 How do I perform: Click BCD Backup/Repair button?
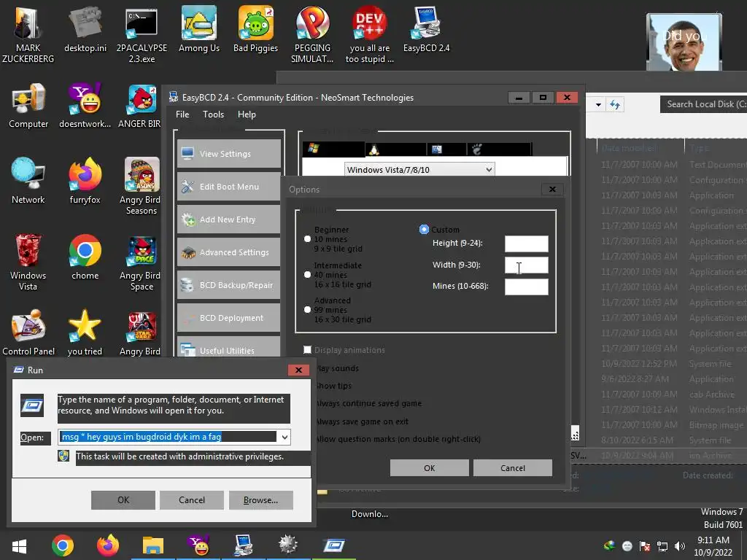point(228,285)
